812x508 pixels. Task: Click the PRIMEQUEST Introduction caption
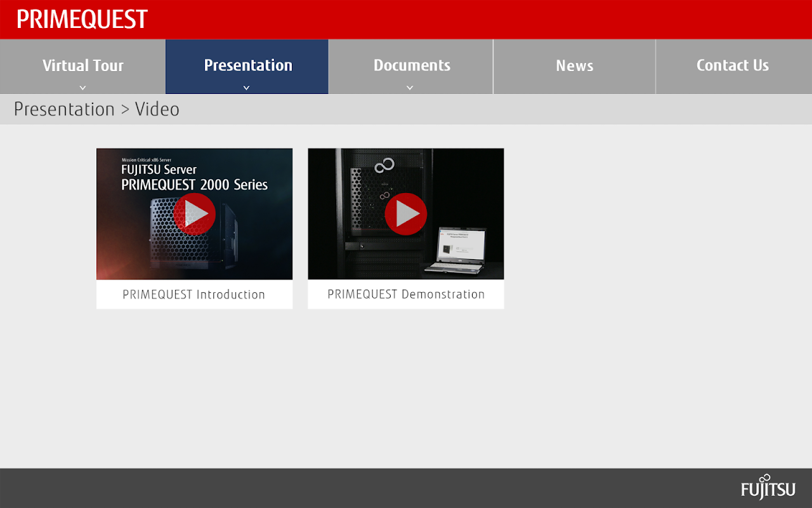(x=194, y=295)
